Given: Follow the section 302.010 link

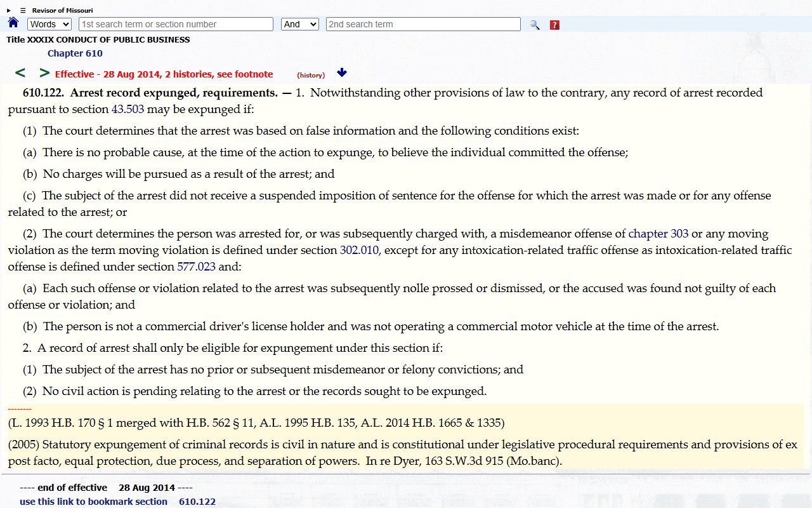Looking at the screenshot, I should point(359,250).
